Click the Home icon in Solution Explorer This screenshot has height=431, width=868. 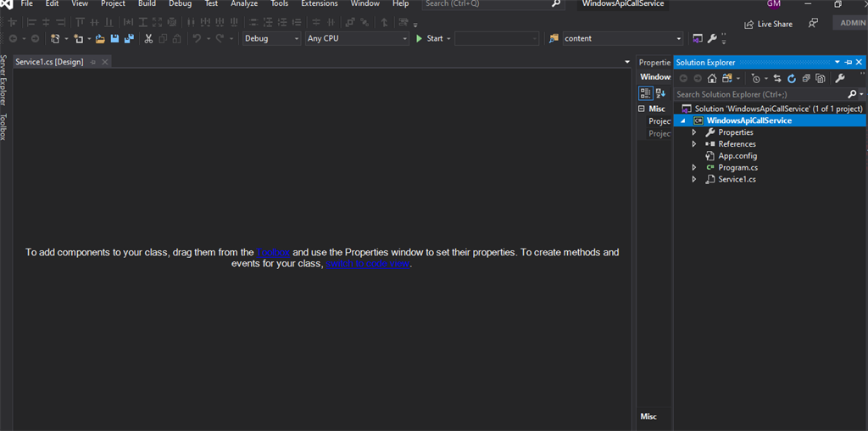712,78
